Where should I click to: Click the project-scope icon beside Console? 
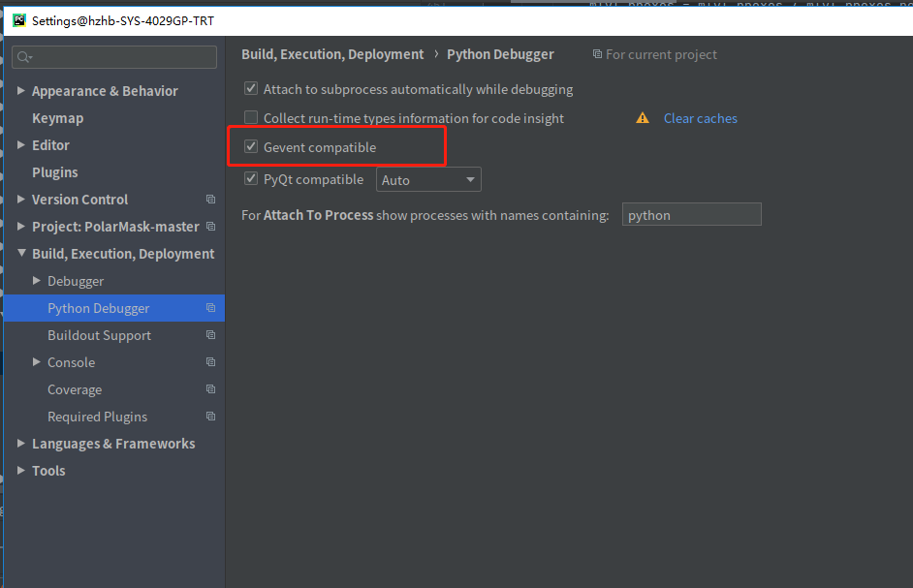[x=211, y=362]
